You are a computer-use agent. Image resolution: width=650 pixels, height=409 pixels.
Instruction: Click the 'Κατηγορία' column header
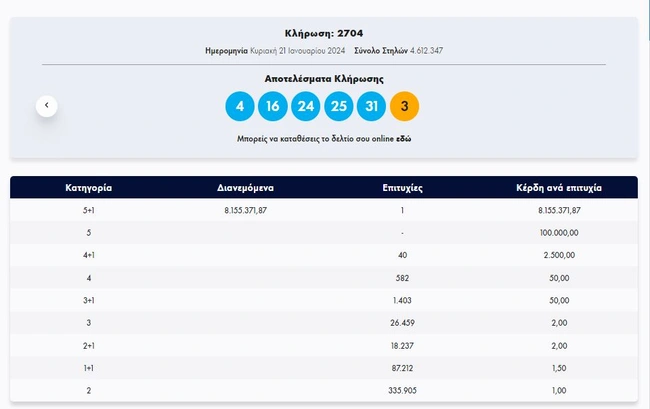pos(88,188)
